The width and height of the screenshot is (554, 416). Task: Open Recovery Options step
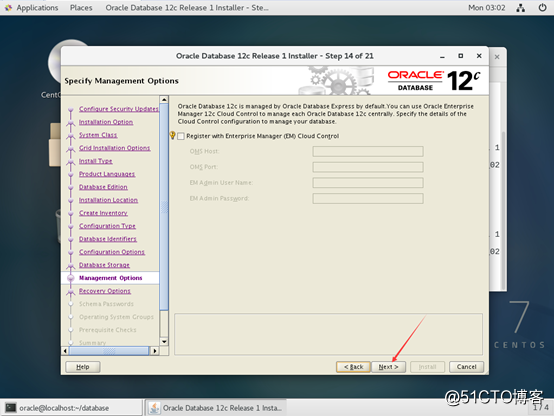coord(105,291)
